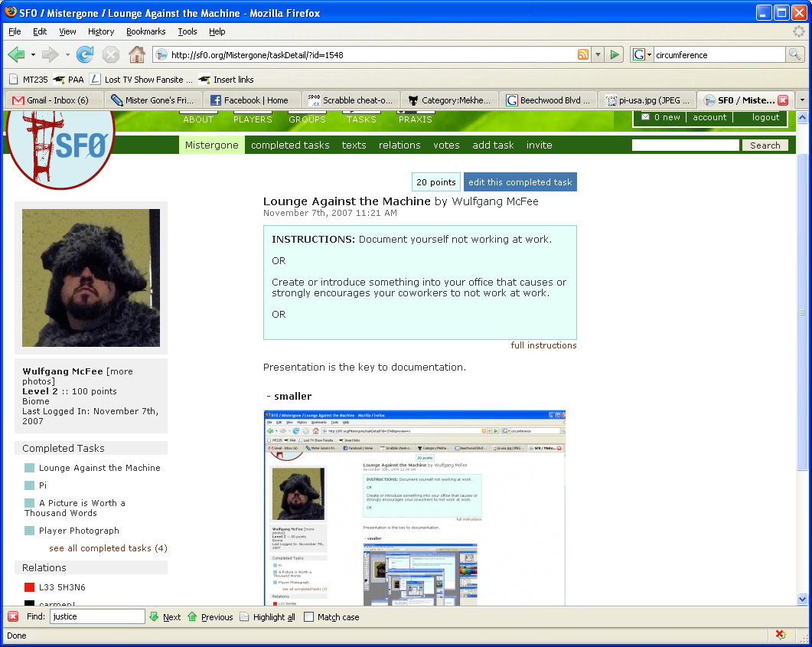Open the address bar URL history dropdown
This screenshot has height=647, width=812.
[598, 54]
